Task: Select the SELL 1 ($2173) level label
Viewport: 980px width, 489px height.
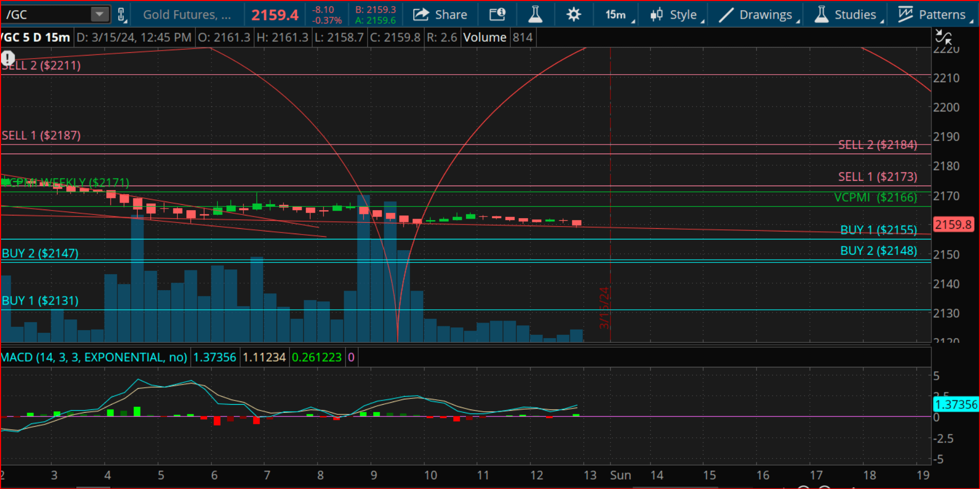Action: tap(878, 177)
